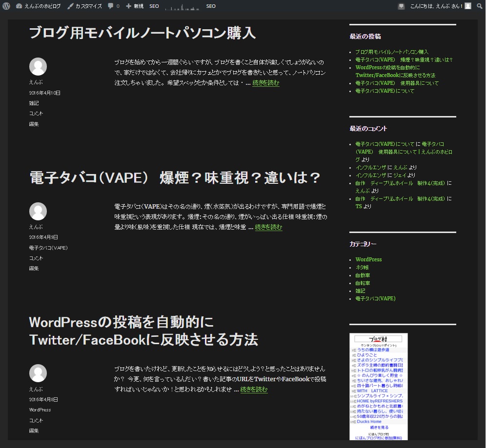Click the ブログ村 logo banner
Viewport: 486px width, 448px height.
click(x=378, y=339)
